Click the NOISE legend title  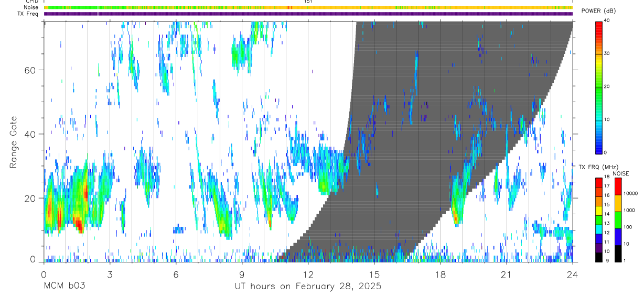[x=620, y=173]
